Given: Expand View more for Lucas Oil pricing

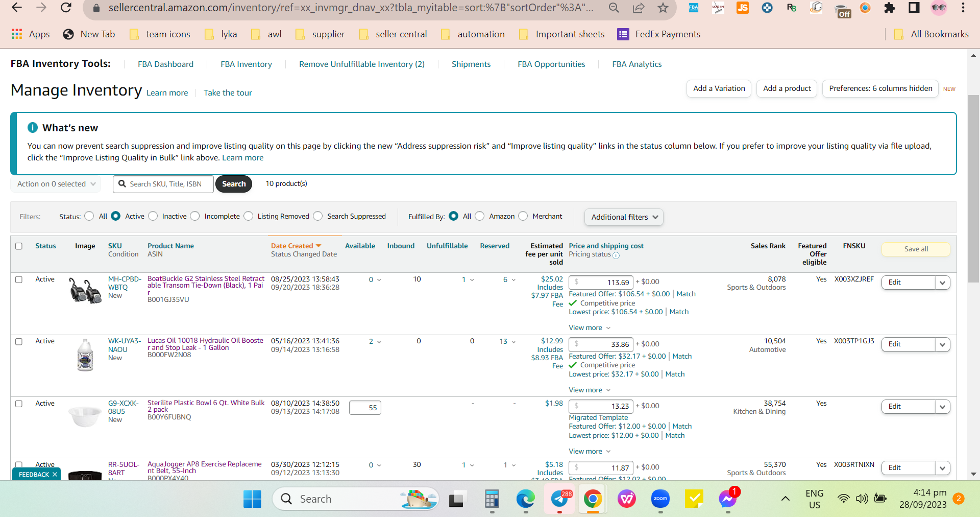Looking at the screenshot, I should (590, 390).
